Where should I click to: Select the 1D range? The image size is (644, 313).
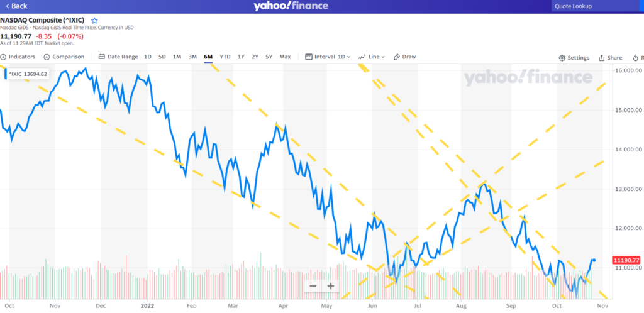pos(148,57)
